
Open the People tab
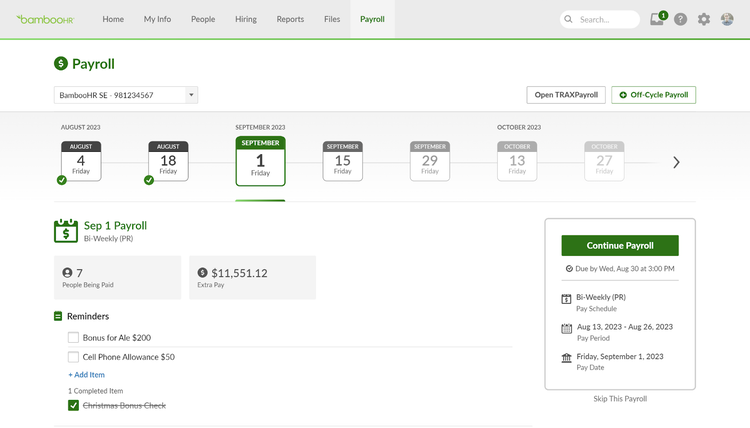[203, 19]
